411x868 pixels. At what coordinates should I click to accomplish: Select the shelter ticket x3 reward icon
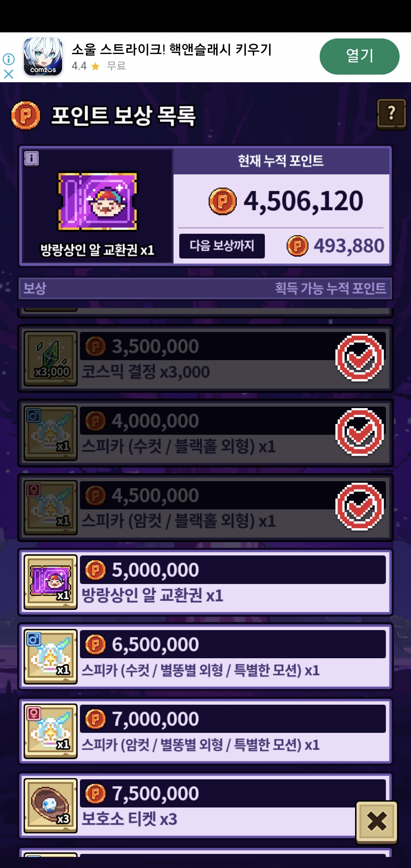click(x=51, y=806)
